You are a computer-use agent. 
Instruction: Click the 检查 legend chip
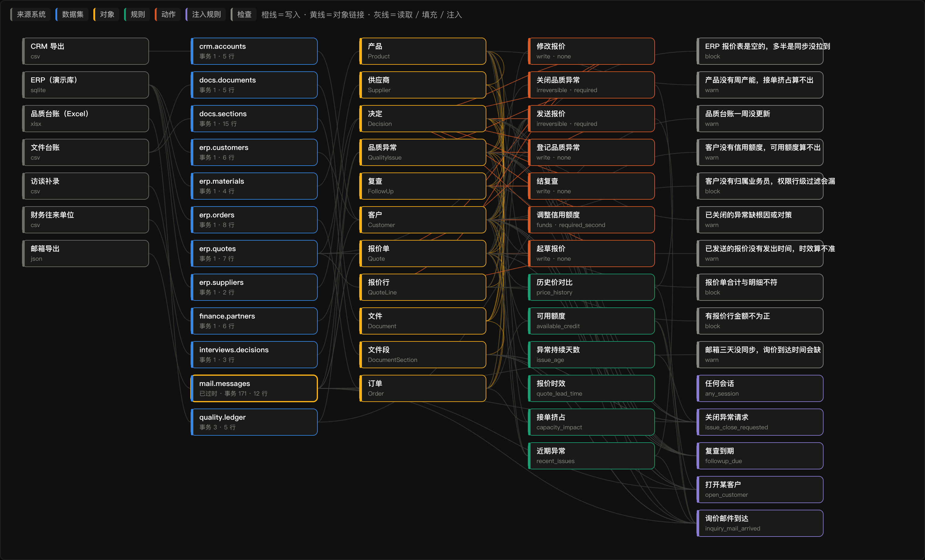(244, 14)
